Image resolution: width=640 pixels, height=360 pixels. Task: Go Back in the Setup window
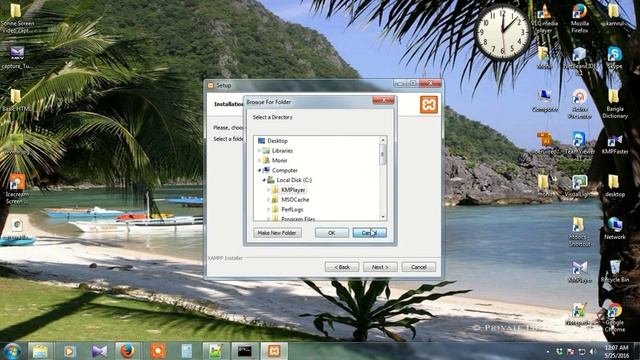click(x=342, y=267)
